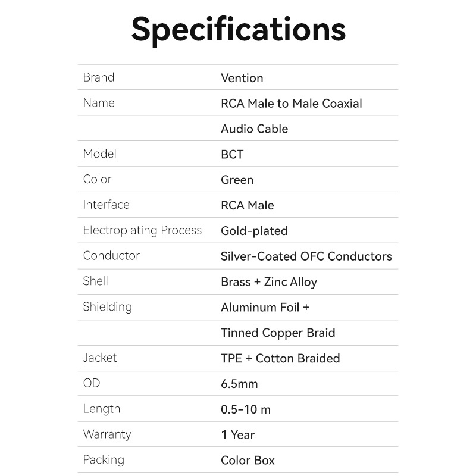Click the Specifications heading
The width and height of the screenshot is (476, 476).
pyautogui.click(x=238, y=30)
